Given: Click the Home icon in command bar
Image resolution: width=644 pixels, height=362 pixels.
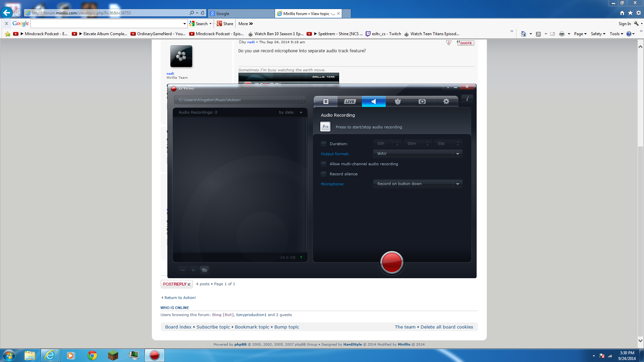Looking at the screenshot, I should tap(524, 34).
